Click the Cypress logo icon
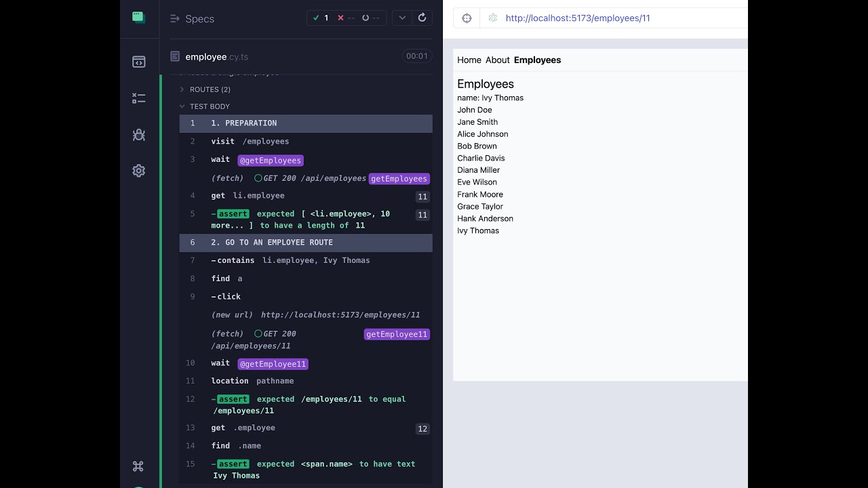This screenshot has width=868, height=488. point(139,18)
